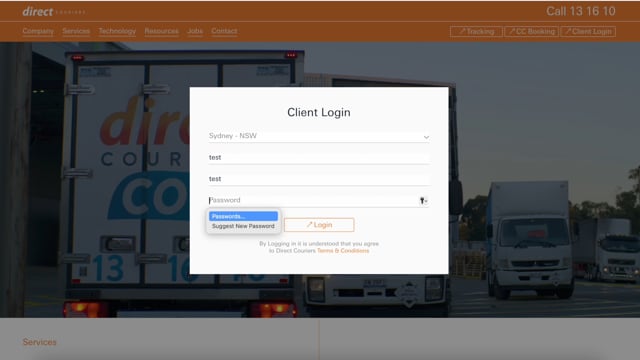640x360 pixels.
Task: Open the Sydney - NSW location dropdown
Action: coord(319,136)
